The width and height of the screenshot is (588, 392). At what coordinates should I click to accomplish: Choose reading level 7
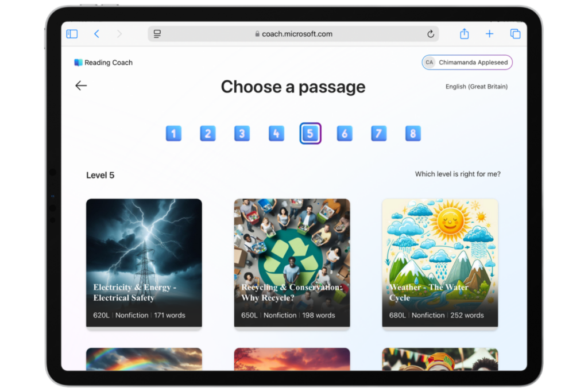tap(378, 133)
